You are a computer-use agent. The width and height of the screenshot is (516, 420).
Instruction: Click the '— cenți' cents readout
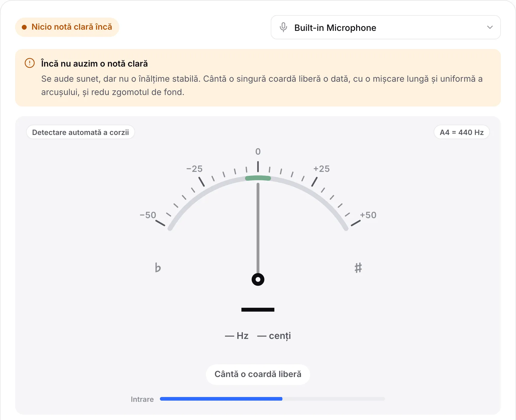pyautogui.click(x=274, y=336)
